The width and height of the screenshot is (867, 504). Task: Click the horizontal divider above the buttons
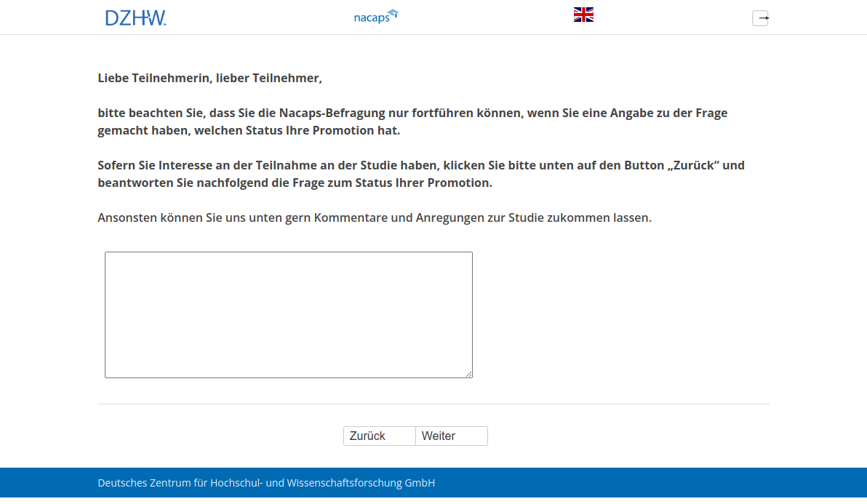coord(433,404)
